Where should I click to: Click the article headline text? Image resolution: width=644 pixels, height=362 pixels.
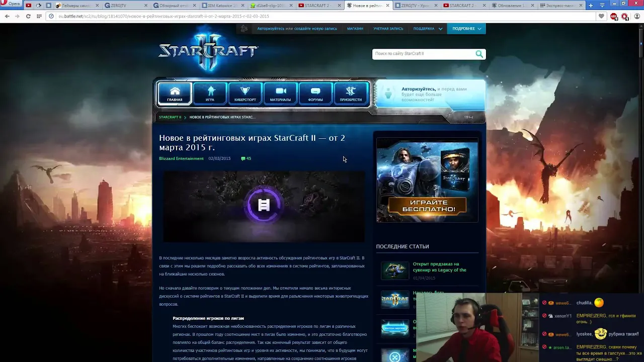click(252, 142)
